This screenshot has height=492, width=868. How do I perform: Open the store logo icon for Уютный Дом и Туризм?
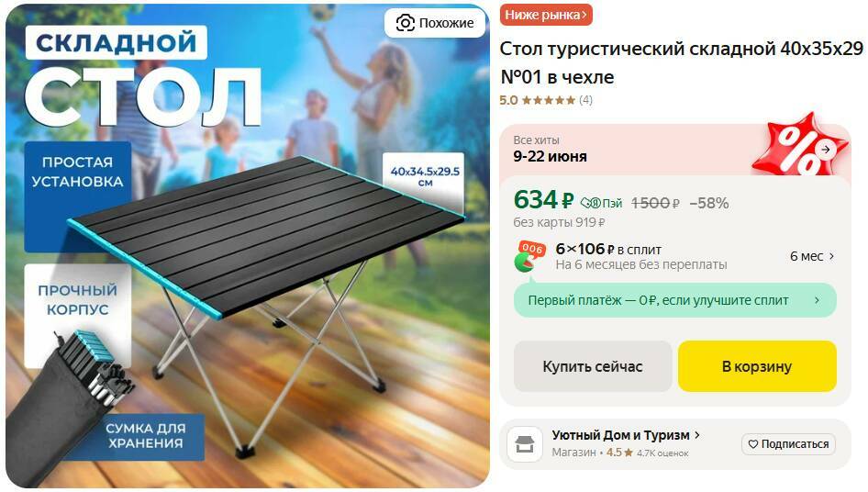click(525, 443)
